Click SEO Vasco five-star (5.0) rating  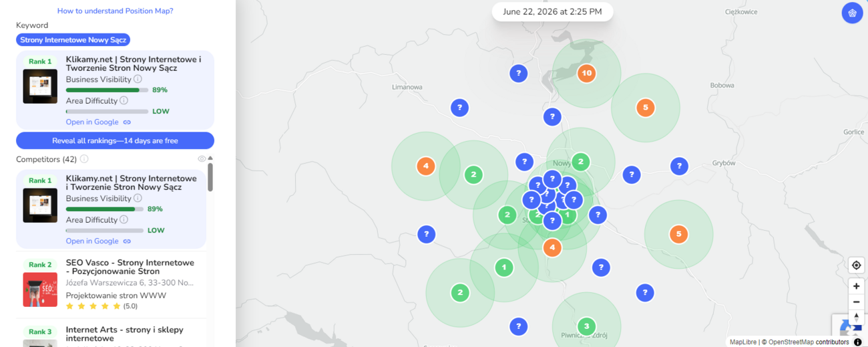101,306
